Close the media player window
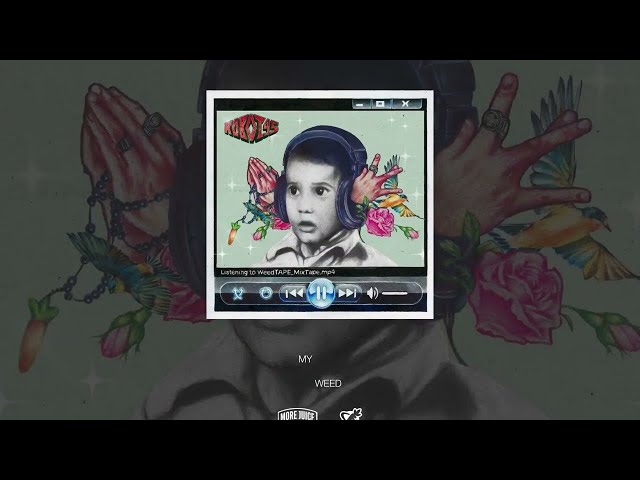 coord(405,104)
